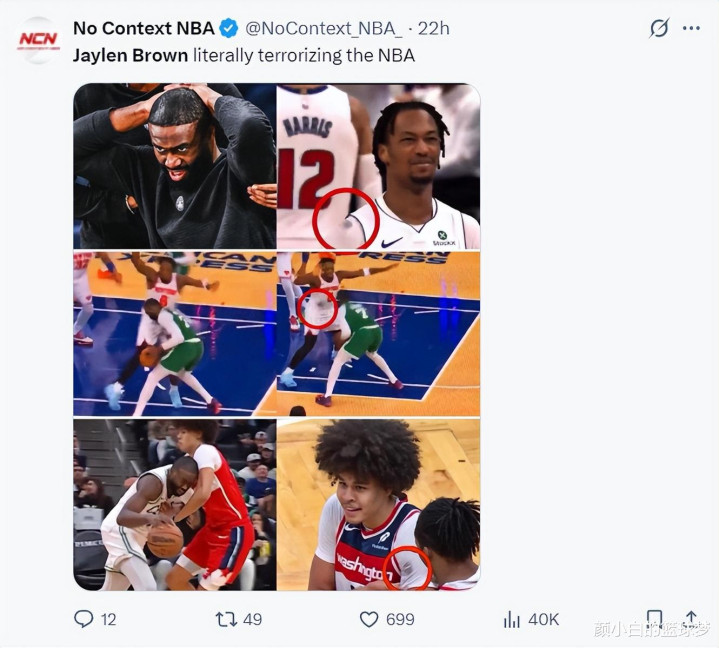This screenshot has width=719, height=648.
Task: Expand the three-dot more options menu
Action: (x=691, y=28)
